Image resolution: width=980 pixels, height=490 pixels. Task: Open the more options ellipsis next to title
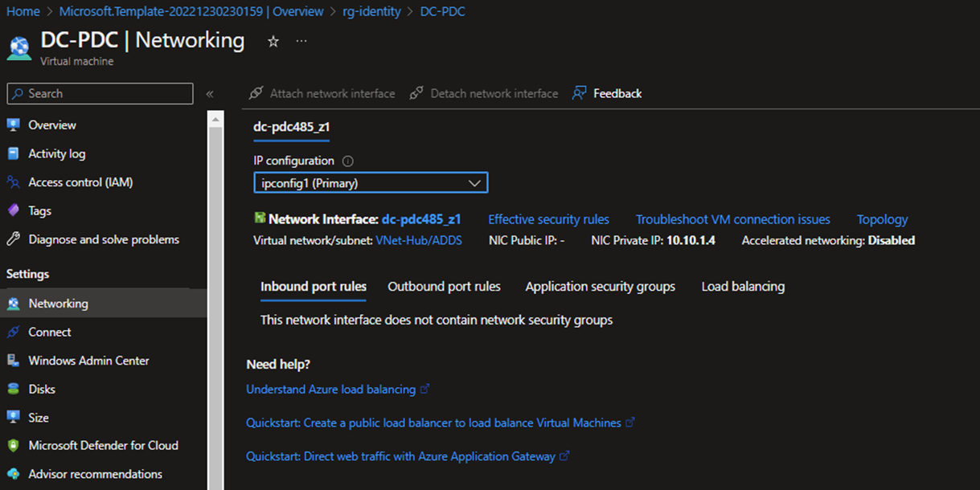pos(301,41)
